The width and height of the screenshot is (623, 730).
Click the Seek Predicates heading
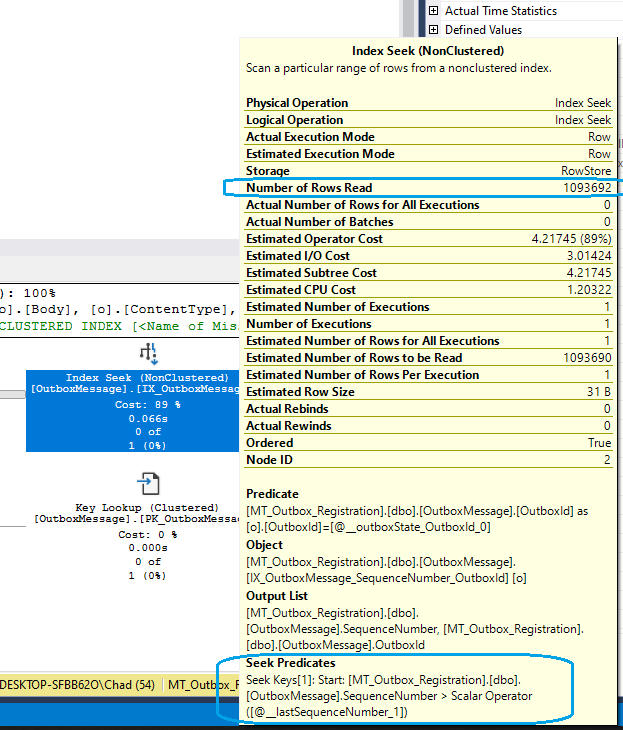coord(291,663)
